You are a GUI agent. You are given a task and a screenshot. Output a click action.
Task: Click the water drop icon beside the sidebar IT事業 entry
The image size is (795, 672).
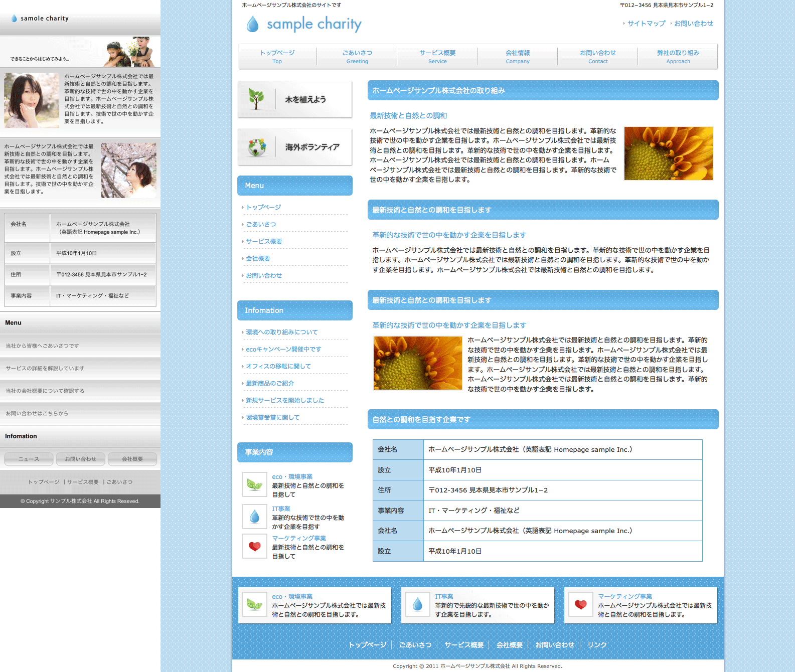[x=255, y=517]
